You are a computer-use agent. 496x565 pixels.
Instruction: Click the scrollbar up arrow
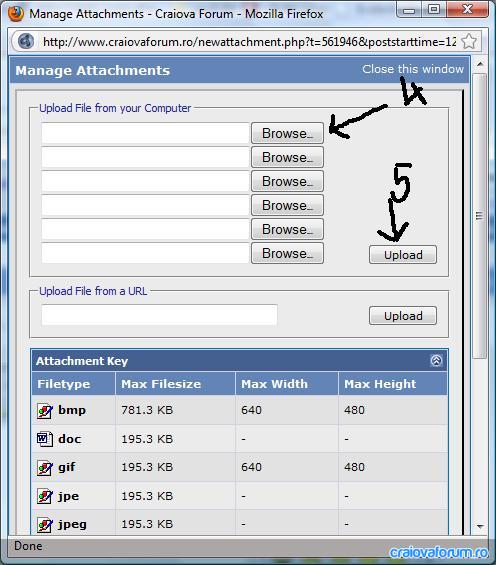tap(480, 64)
